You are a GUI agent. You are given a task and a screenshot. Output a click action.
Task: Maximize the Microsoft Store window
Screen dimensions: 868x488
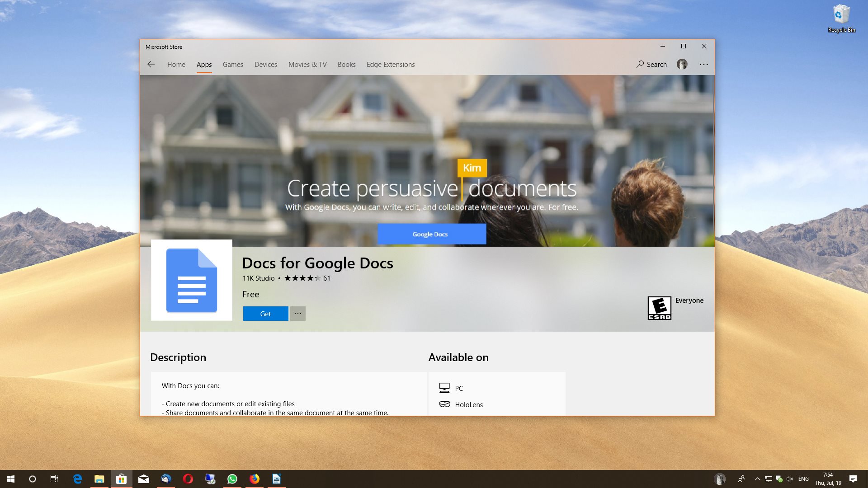[x=684, y=46]
